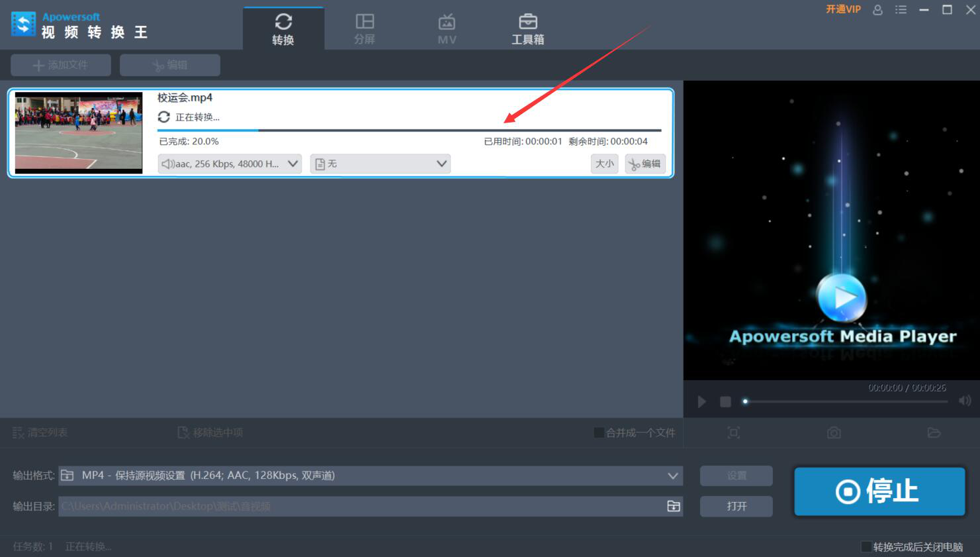Click the 校运会.mp4 file name
This screenshot has height=557, width=980.
tap(185, 97)
